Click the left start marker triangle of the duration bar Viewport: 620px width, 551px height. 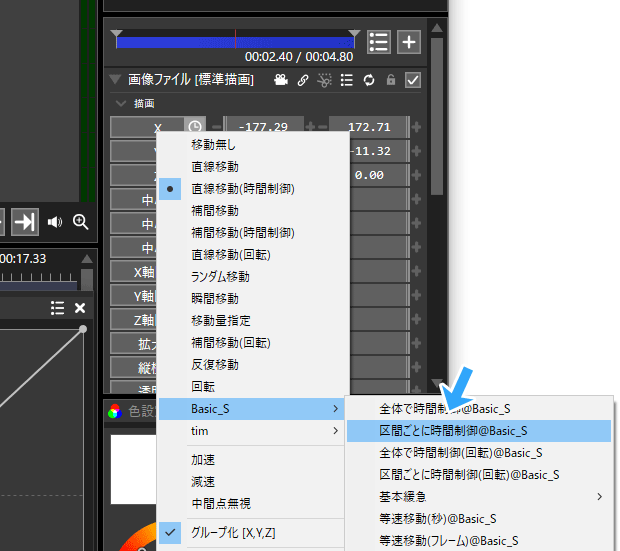(x=116, y=33)
